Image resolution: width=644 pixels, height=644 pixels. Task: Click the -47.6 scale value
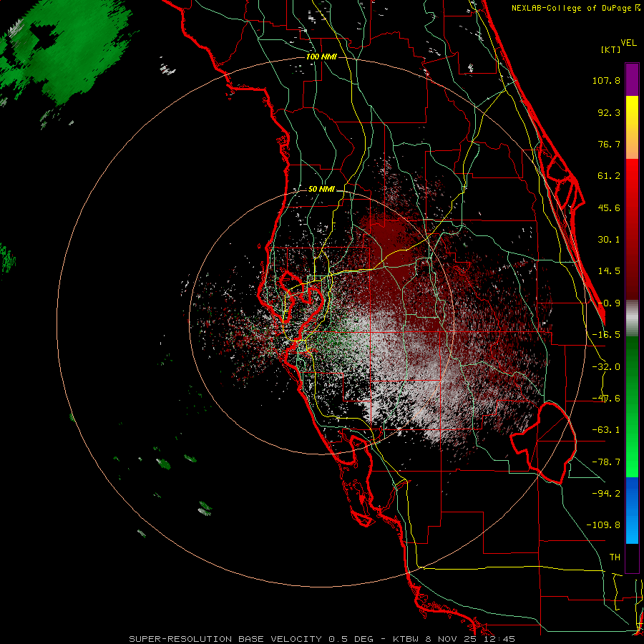click(x=606, y=399)
